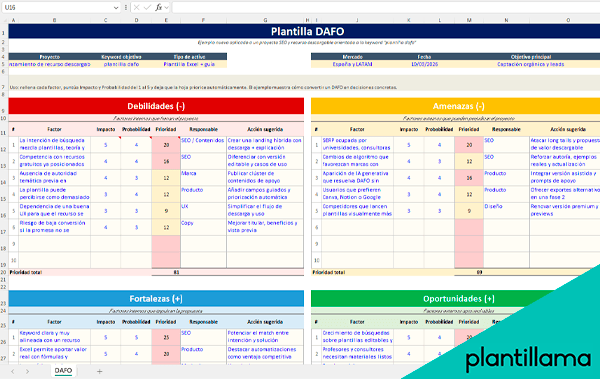This screenshot has height=379, width=600.
Task: Select Fortalezas priority cell showing 25
Action: point(166,337)
